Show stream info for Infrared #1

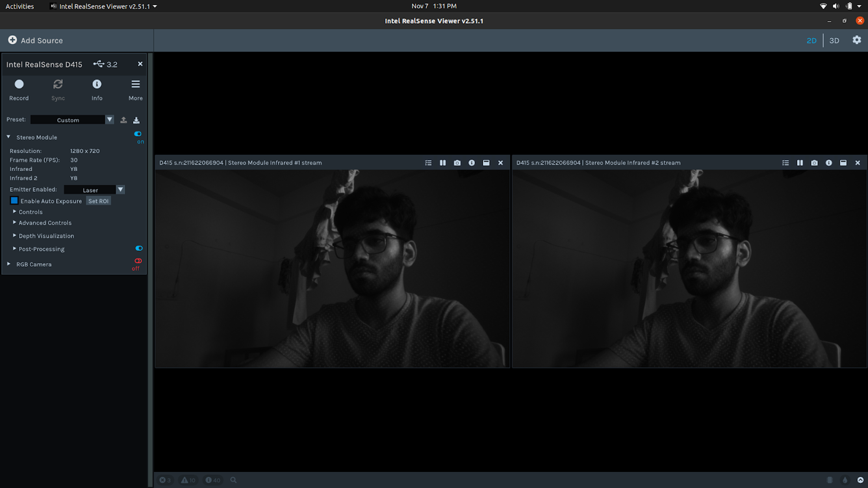[472, 163]
